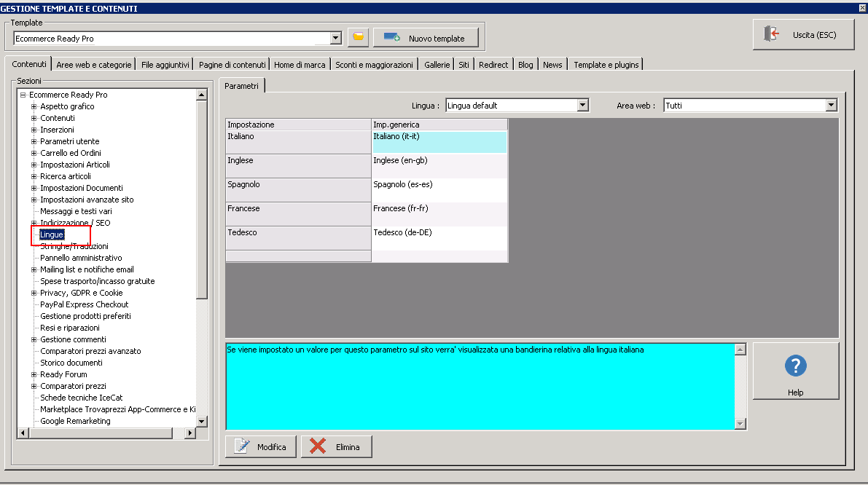Click the Uscita (ESC) exit door icon

point(772,34)
